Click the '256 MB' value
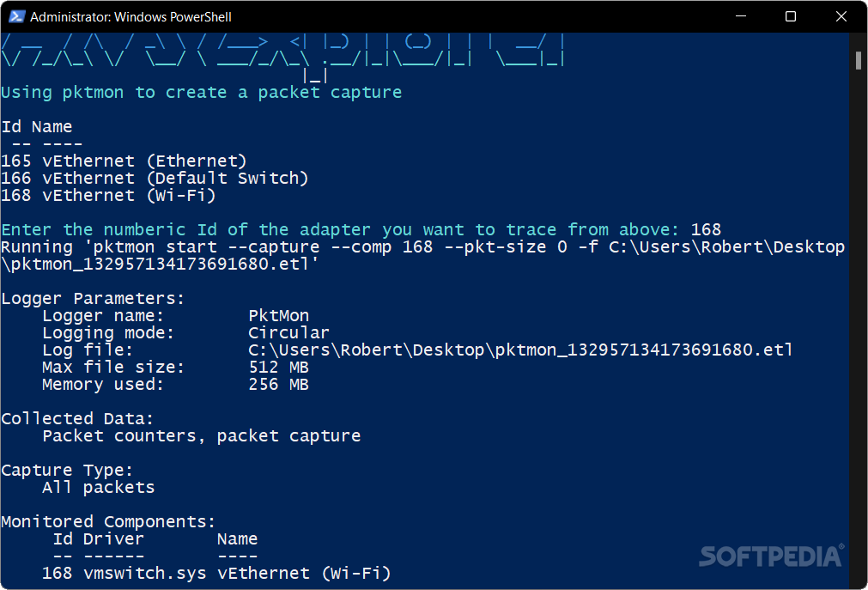This screenshot has width=868, height=590. pos(278,385)
